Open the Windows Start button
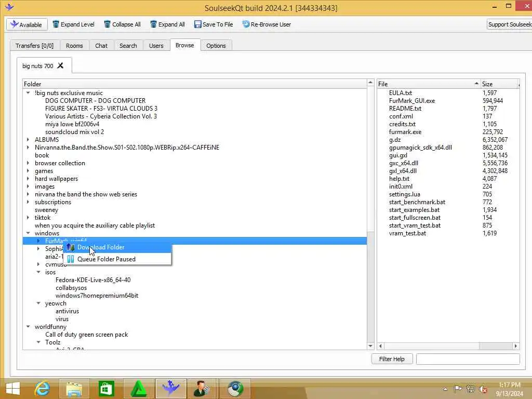Image resolution: width=532 pixels, height=399 pixels. pos(13,389)
